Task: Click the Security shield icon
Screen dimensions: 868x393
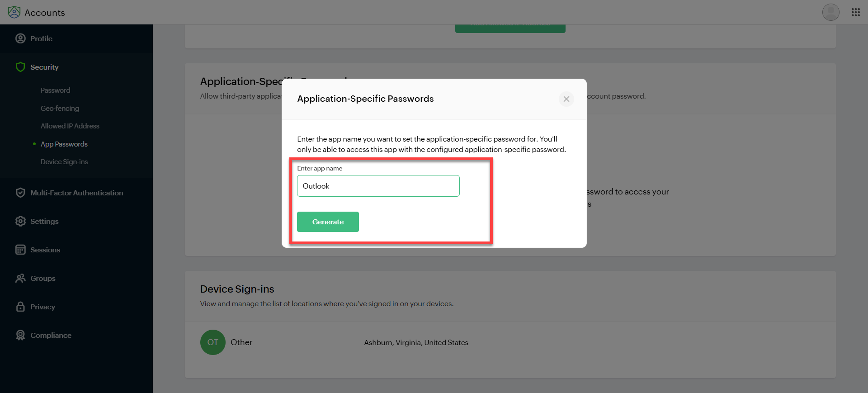Action: click(20, 67)
